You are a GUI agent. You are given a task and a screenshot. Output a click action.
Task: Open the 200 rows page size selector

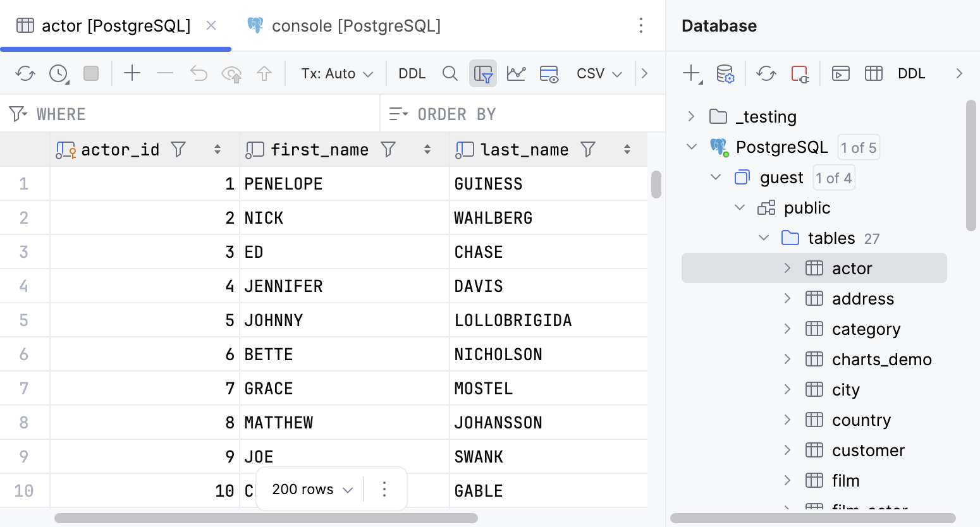pos(309,488)
